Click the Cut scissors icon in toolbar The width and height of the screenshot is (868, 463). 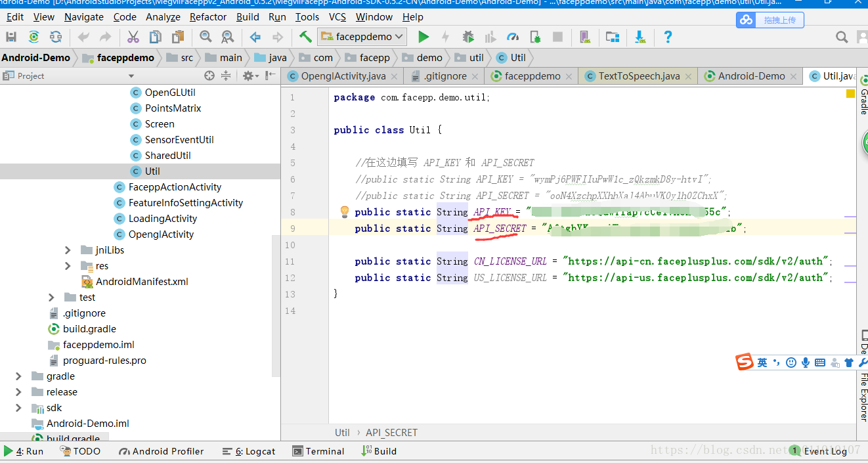(133, 37)
